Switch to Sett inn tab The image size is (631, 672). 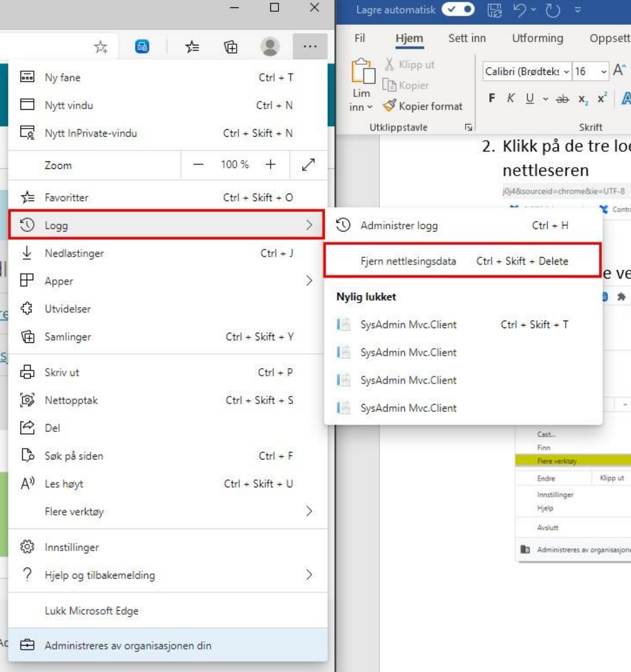coord(467,38)
